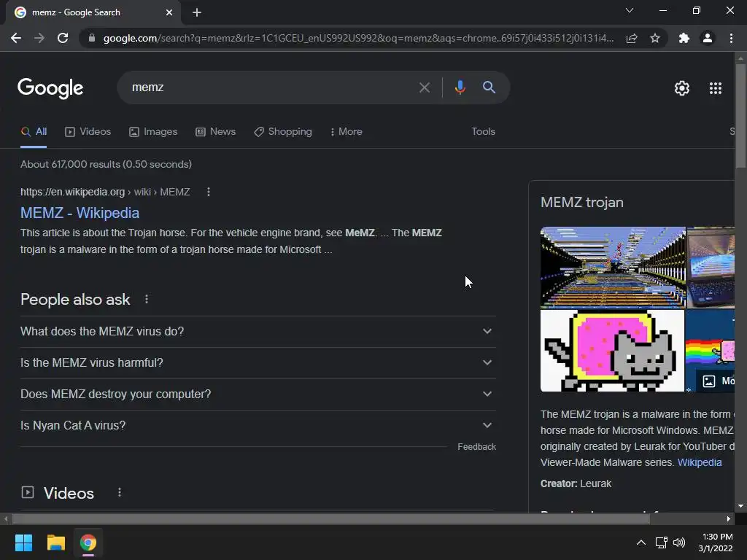
Task: Expand Does MEMZ destroy your computer
Action: [x=258, y=394]
